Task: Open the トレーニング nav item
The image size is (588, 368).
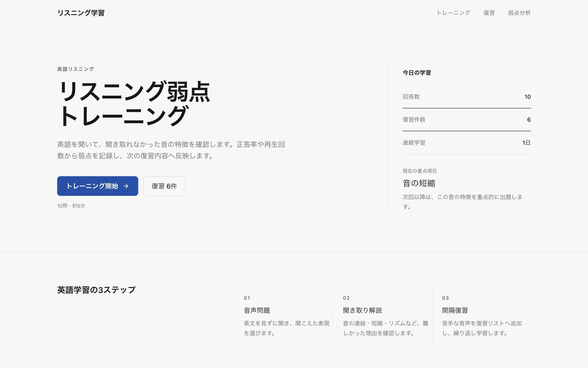Action: click(x=453, y=13)
